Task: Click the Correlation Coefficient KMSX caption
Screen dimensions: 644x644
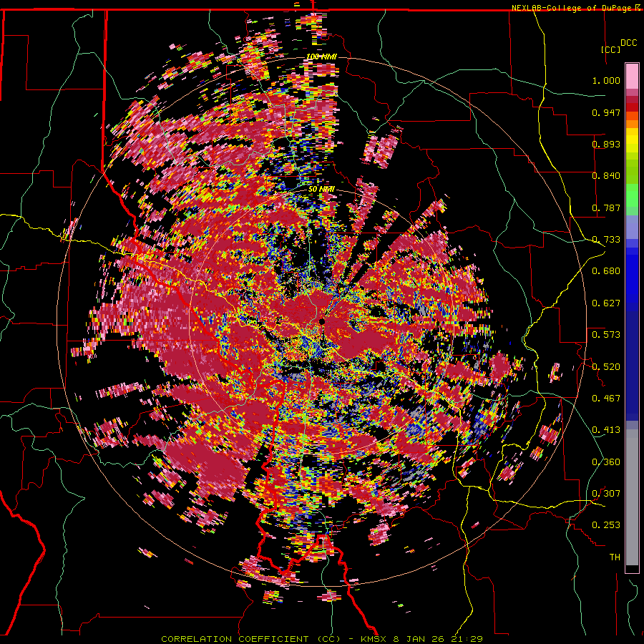Action: [x=321, y=639]
